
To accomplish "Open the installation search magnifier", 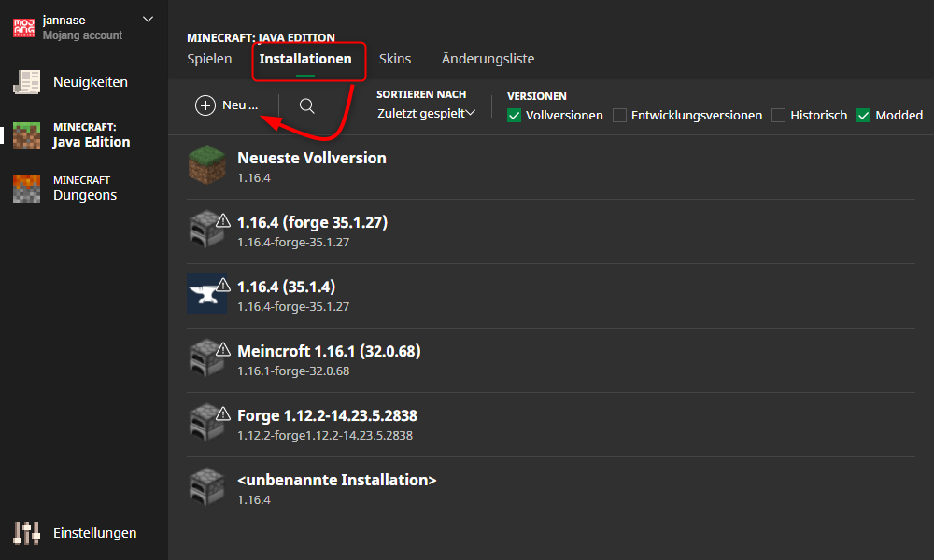I will (306, 105).
